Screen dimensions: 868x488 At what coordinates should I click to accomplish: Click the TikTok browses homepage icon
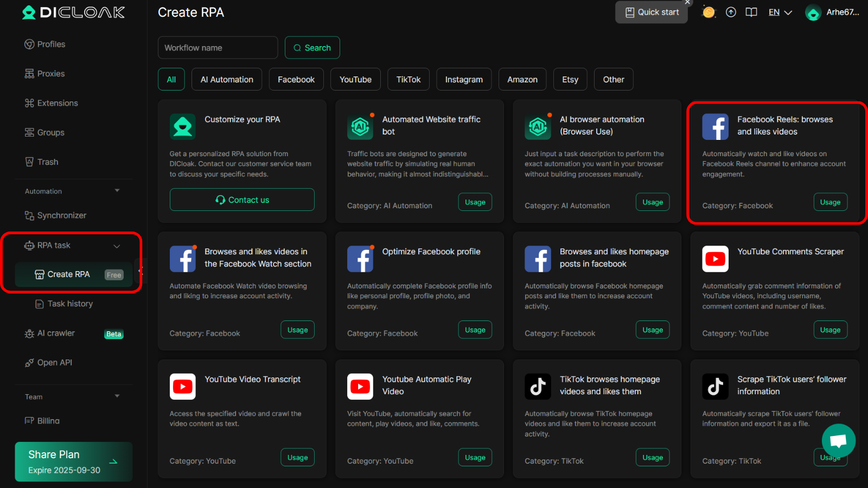click(x=538, y=387)
